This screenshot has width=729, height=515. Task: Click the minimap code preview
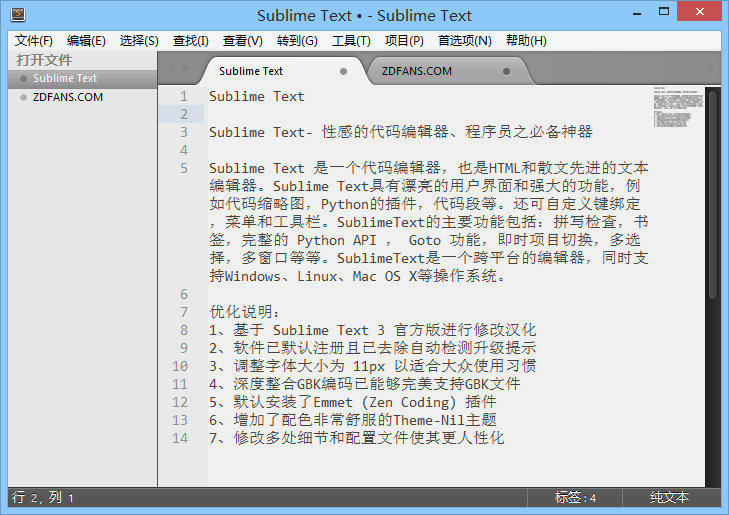click(678, 107)
